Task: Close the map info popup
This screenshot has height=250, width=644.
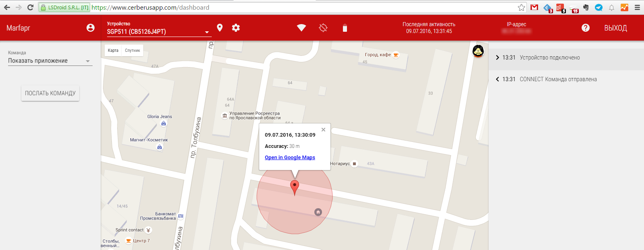Action: pyautogui.click(x=323, y=129)
